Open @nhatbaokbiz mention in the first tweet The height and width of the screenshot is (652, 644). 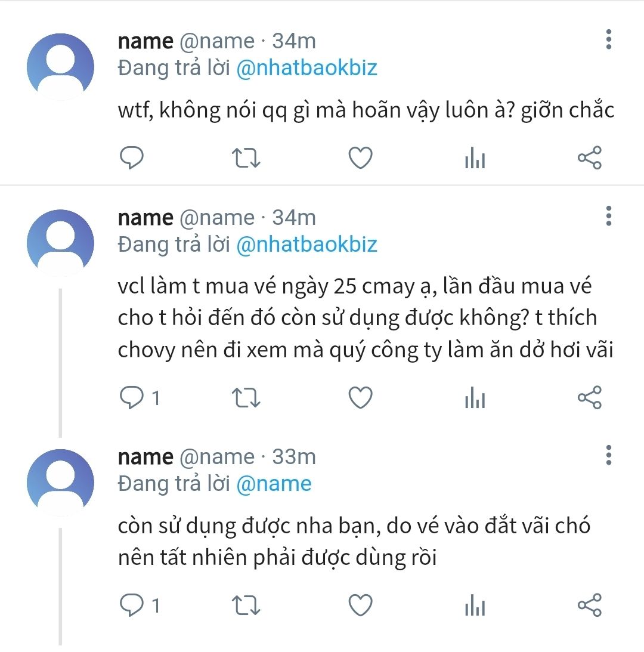pos(306,67)
